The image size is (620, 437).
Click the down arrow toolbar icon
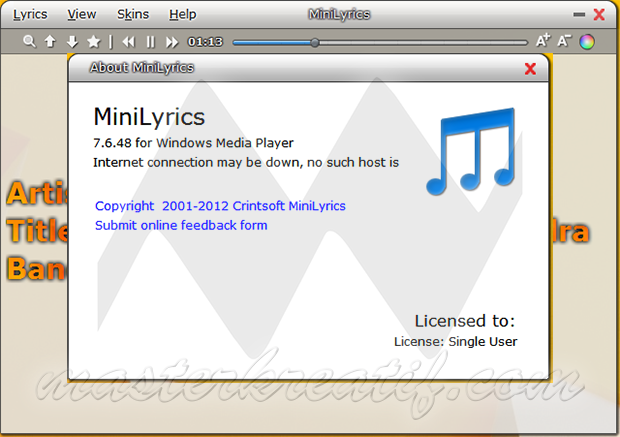point(72,41)
